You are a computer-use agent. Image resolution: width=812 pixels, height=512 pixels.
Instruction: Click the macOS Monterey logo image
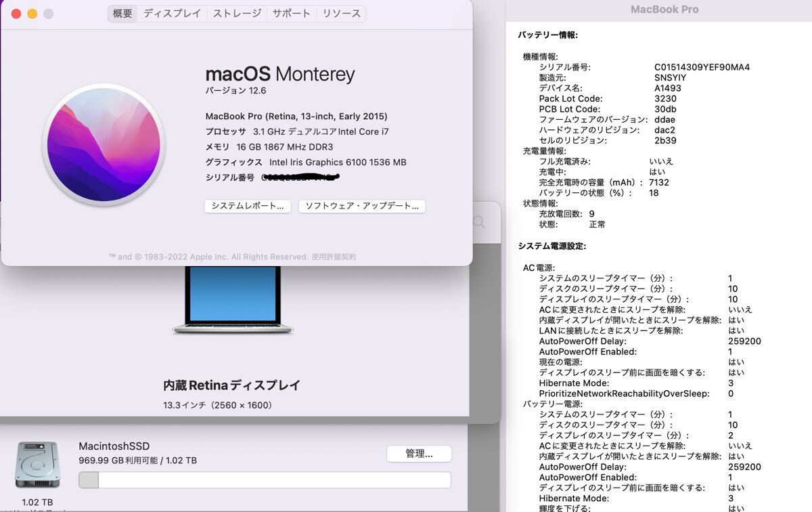click(x=104, y=144)
